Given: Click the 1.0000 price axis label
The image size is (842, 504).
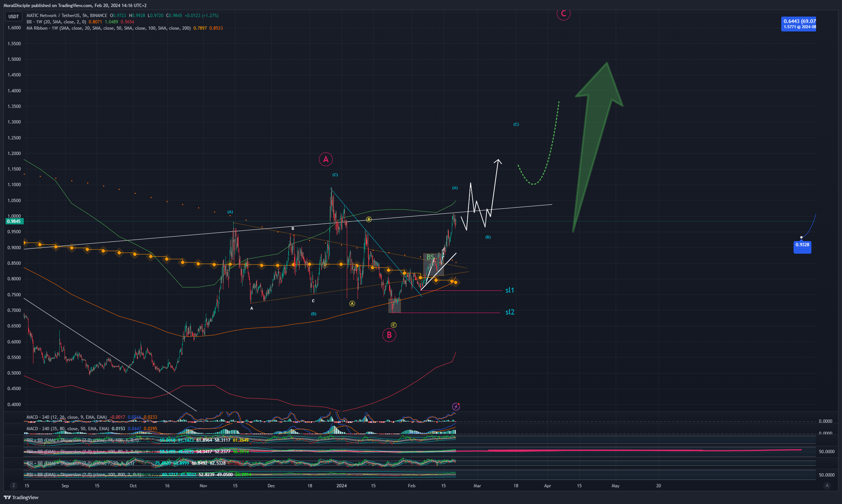Looking at the screenshot, I should tap(14, 216).
